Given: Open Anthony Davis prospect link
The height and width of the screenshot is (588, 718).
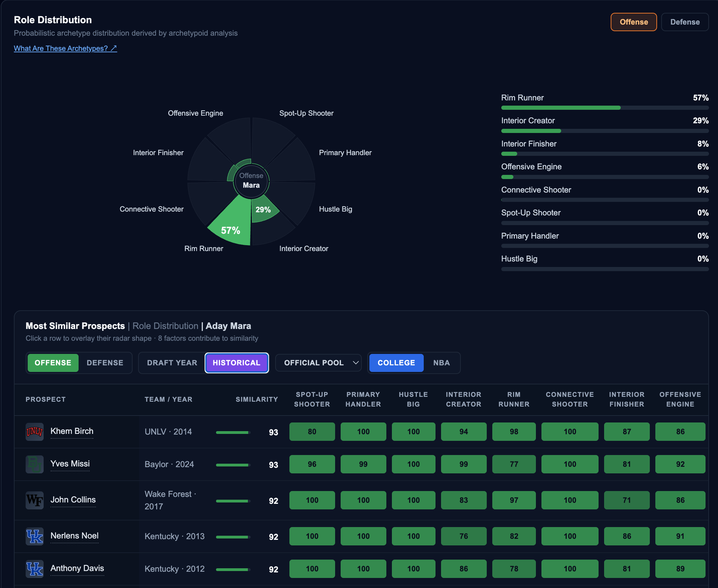Looking at the screenshot, I should tap(77, 568).
